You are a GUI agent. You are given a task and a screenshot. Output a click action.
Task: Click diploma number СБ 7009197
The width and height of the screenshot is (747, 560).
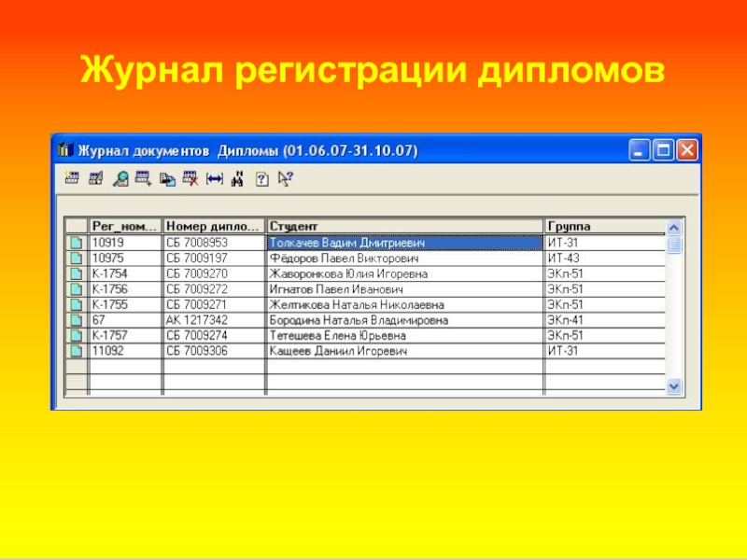(214, 259)
